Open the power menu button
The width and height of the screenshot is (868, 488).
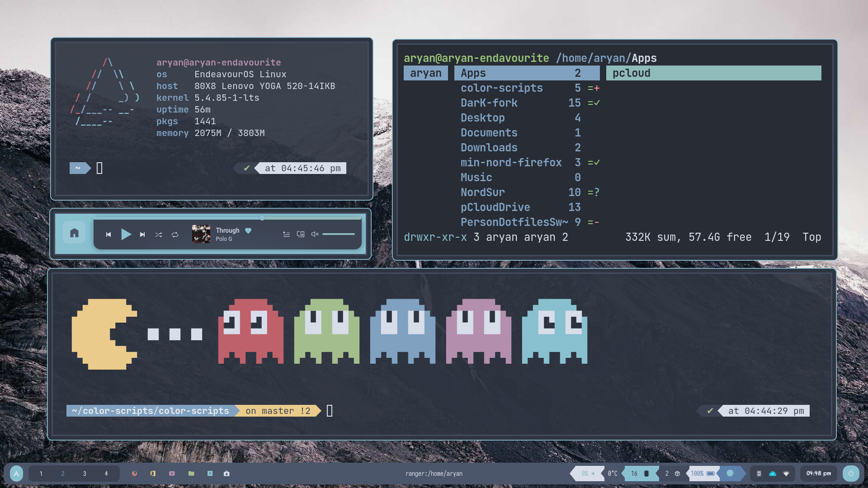coord(851,474)
